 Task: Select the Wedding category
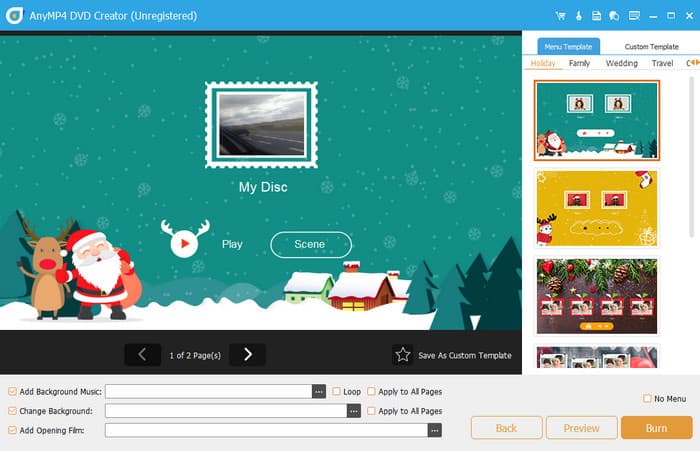[621, 63]
